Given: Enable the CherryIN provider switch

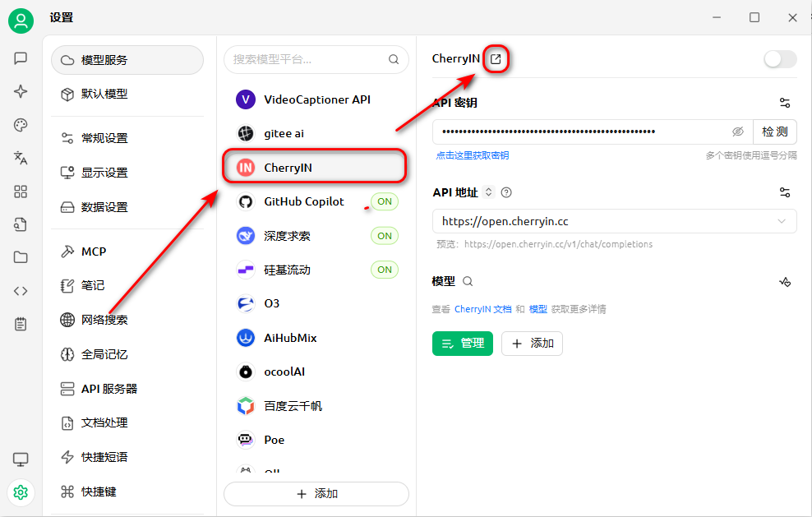Looking at the screenshot, I should point(780,59).
